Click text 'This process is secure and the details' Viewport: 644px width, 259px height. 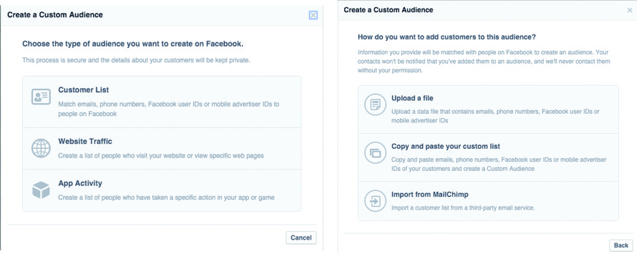point(73,60)
